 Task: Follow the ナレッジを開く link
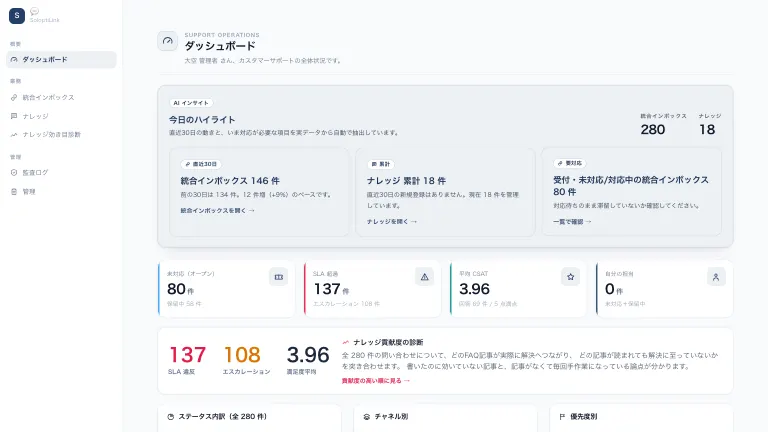(392, 222)
